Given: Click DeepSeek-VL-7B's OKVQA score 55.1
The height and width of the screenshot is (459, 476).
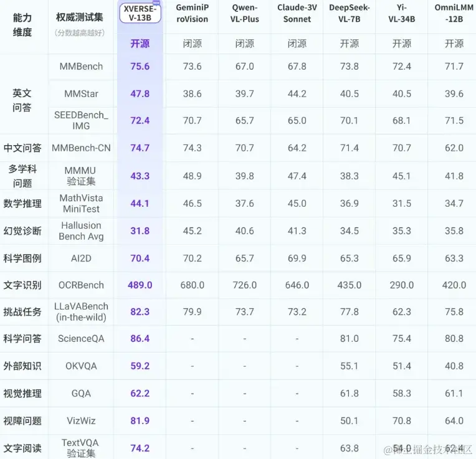Looking at the screenshot, I should [350, 366].
